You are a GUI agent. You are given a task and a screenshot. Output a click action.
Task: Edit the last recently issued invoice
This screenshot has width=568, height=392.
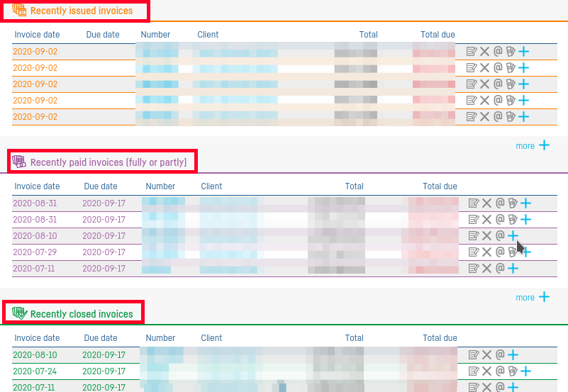(x=472, y=117)
